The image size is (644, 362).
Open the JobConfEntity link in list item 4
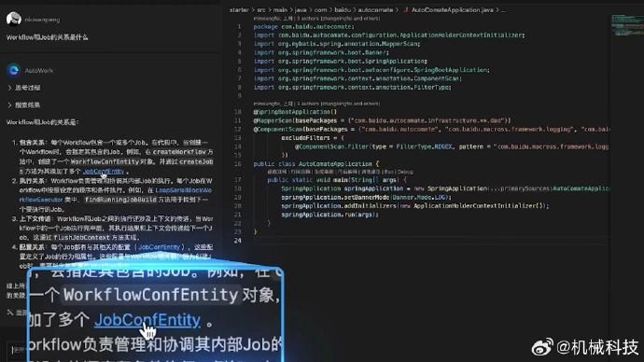point(159,247)
